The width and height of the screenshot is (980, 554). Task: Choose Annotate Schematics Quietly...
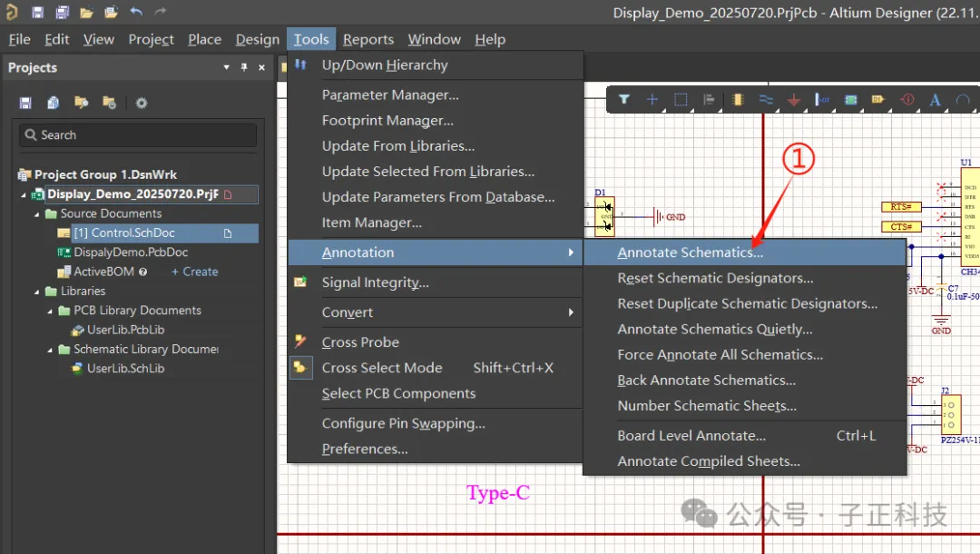[x=744, y=330]
